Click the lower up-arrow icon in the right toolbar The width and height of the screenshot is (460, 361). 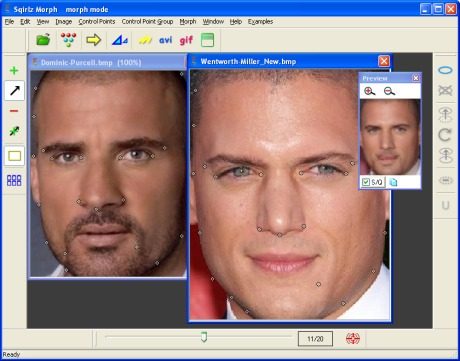[x=445, y=155]
